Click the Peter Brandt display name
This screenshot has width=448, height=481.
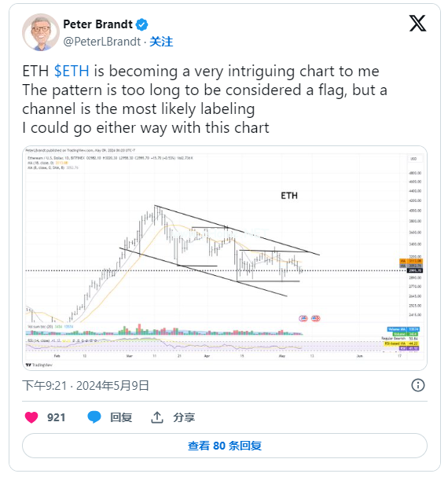pos(98,24)
